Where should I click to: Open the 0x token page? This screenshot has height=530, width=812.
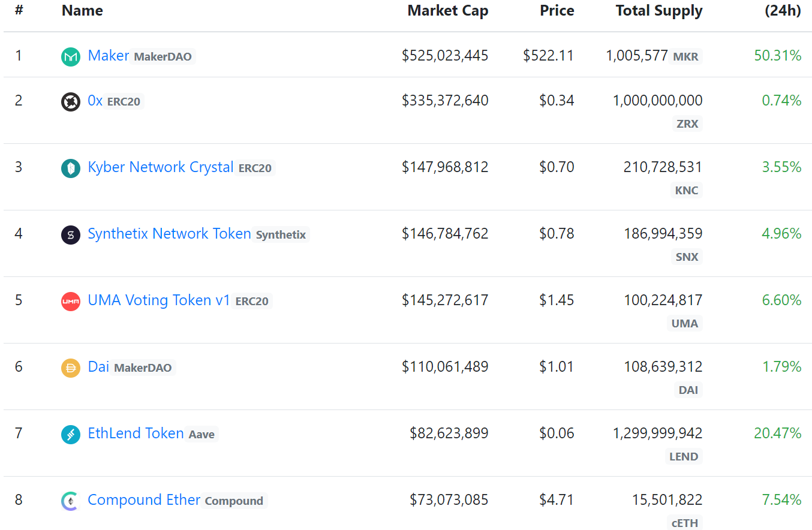point(94,100)
